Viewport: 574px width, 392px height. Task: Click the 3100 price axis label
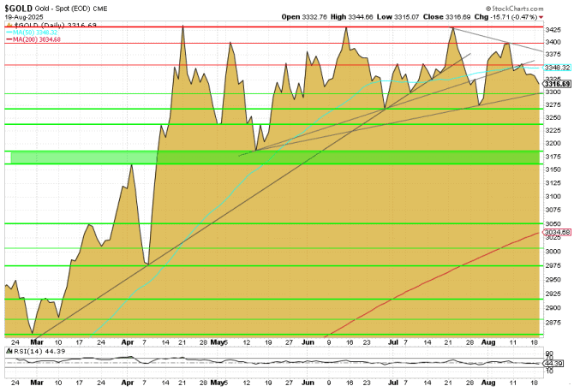click(553, 196)
